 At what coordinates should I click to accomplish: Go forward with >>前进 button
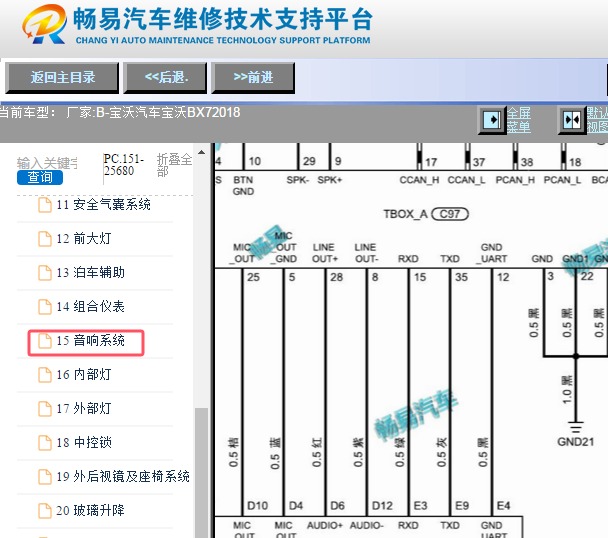pyautogui.click(x=253, y=78)
